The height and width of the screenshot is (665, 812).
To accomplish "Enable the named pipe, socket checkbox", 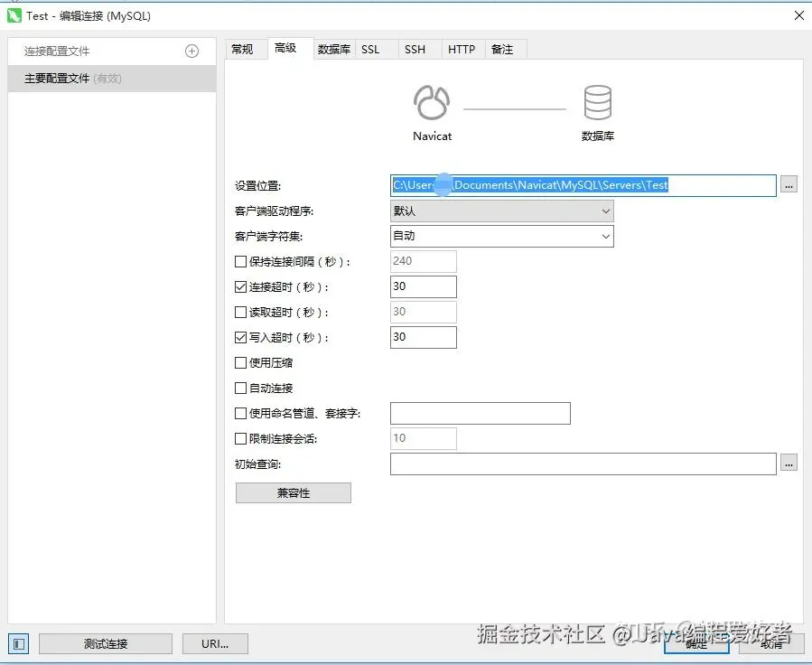I will click(240, 413).
